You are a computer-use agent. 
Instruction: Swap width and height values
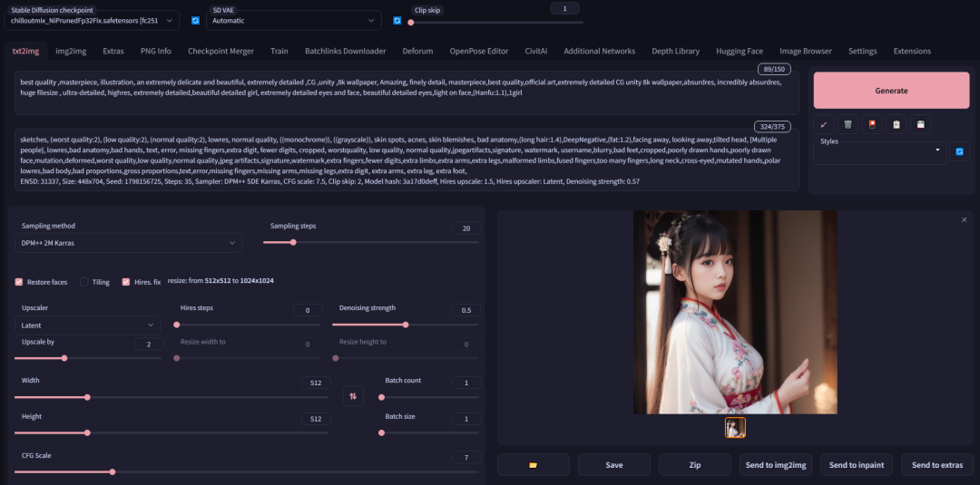[x=353, y=395]
